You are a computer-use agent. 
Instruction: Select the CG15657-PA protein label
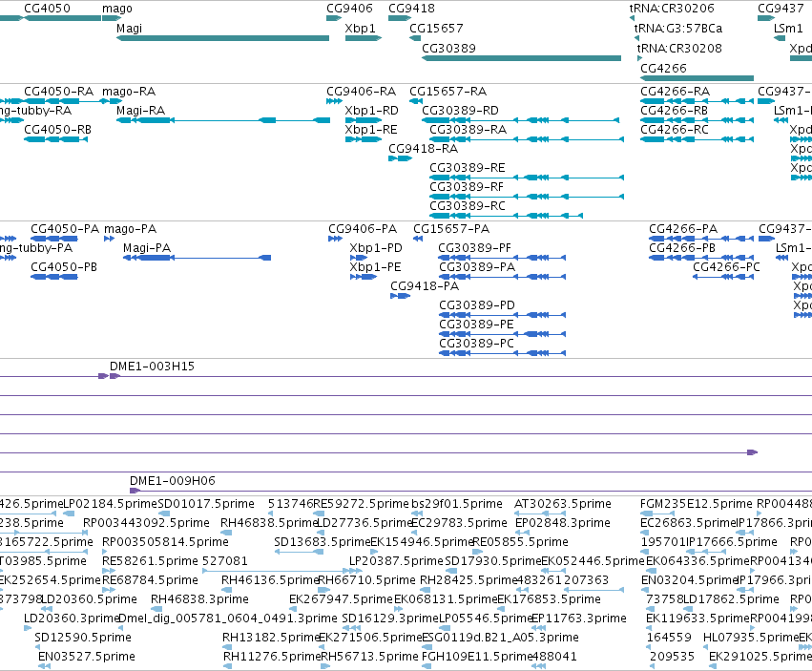[x=451, y=229]
